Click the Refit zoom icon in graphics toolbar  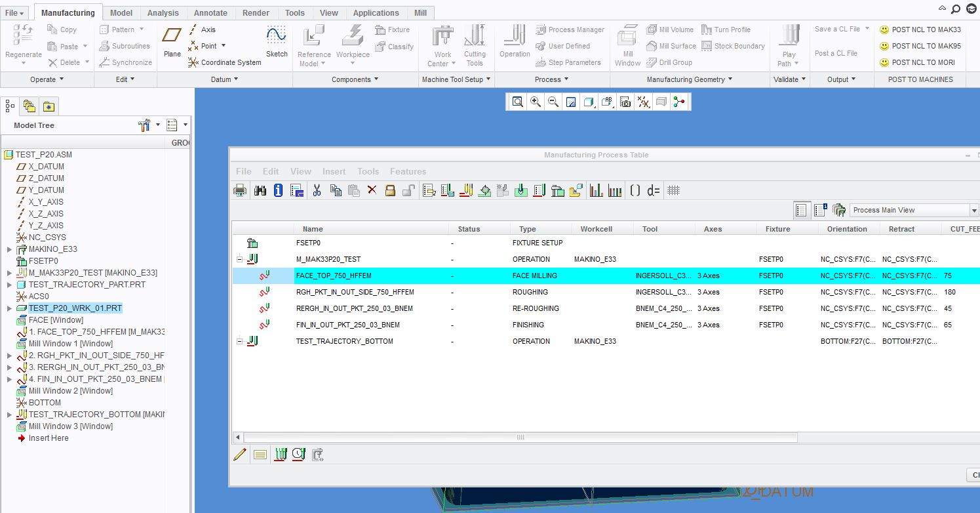pyautogui.click(x=518, y=102)
